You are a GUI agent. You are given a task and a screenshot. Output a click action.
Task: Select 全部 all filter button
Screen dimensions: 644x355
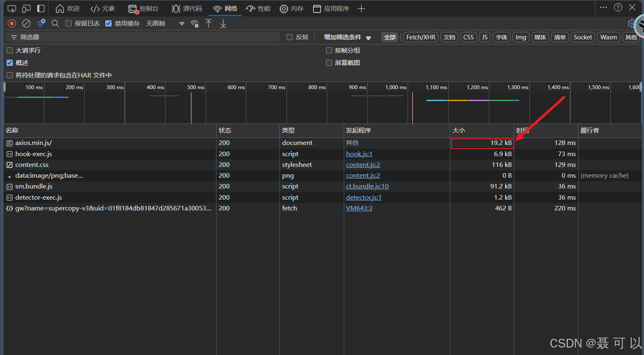click(390, 37)
